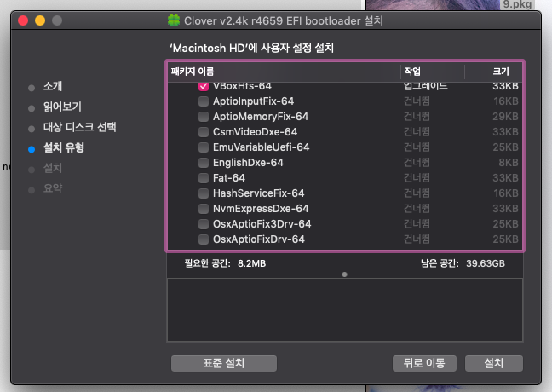Select the CsmVideoDxe-64 row text
The image size is (552, 392).
(x=256, y=132)
